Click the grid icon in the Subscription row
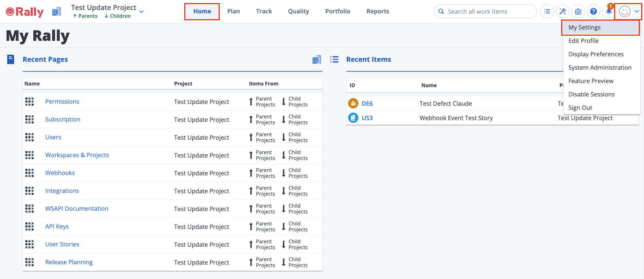Screen dimensions: 644x279 pyautogui.click(x=30, y=119)
